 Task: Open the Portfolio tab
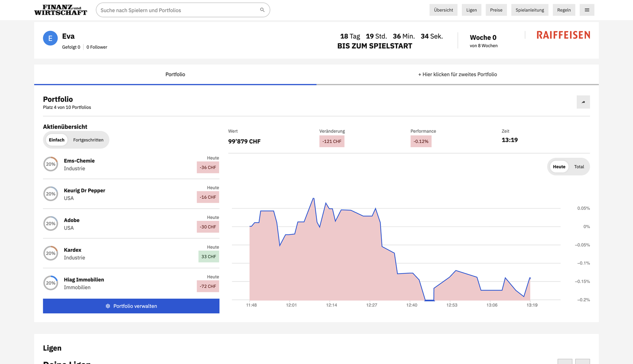(x=175, y=74)
